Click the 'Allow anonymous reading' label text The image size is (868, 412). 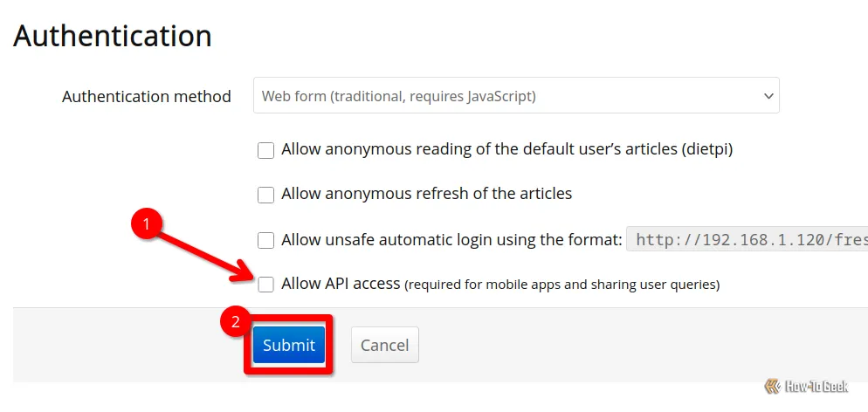tap(507, 149)
